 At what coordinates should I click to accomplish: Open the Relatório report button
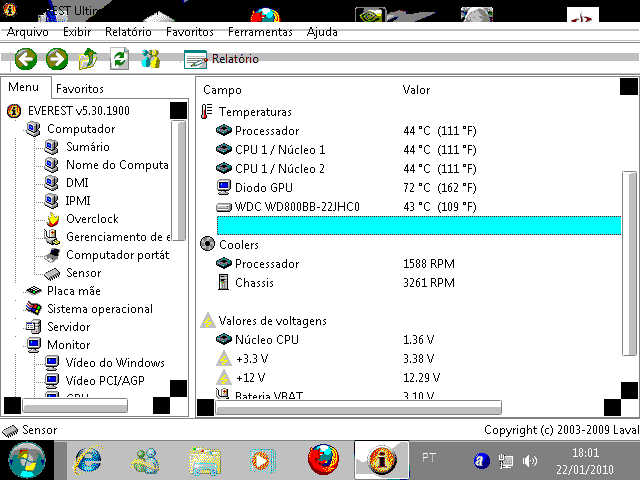tap(221, 59)
